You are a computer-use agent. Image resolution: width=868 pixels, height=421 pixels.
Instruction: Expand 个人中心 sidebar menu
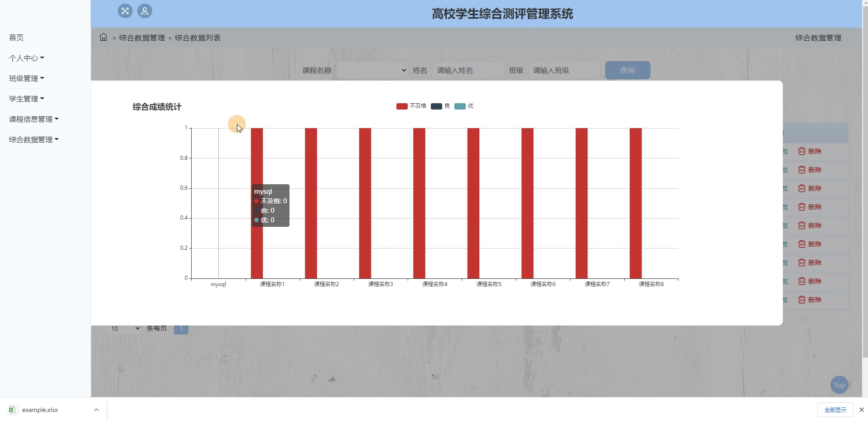pyautogui.click(x=26, y=58)
